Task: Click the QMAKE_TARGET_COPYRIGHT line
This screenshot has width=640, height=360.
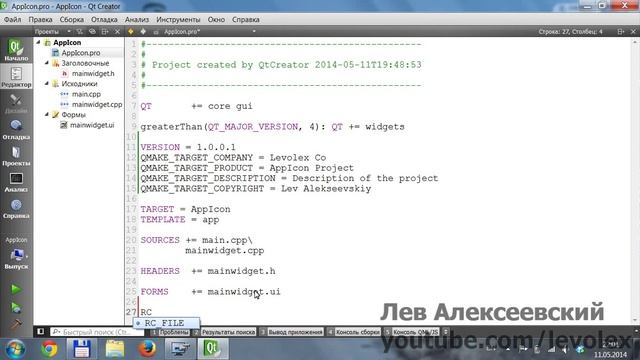Action: point(256,189)
